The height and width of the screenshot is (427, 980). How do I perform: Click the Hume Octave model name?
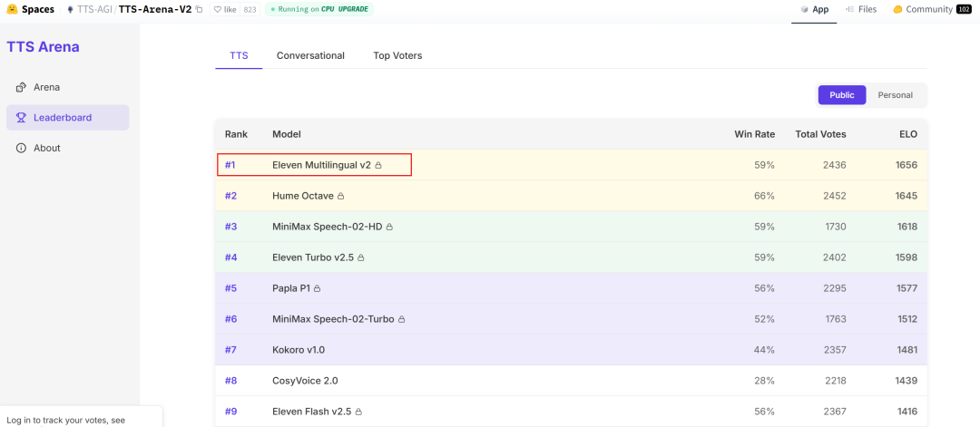(303, 196)
